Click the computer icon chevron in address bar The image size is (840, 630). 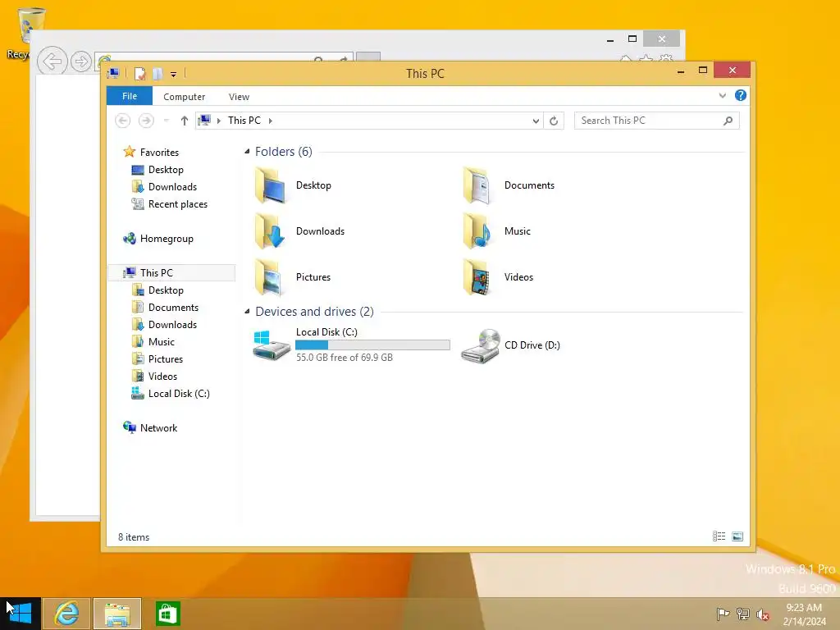(218, 121)
